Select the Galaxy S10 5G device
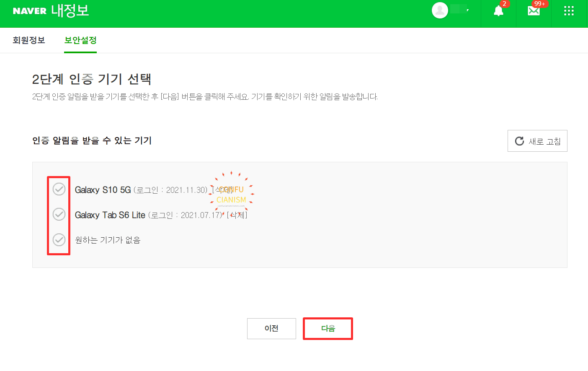This screenshot has height=371, width=588. click(x=59, y=189)
